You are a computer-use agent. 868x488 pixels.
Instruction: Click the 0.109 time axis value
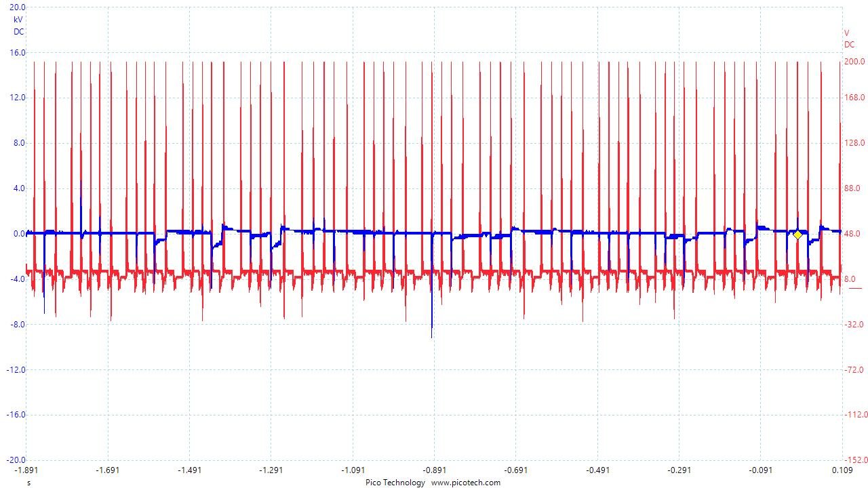coord(842,470)
